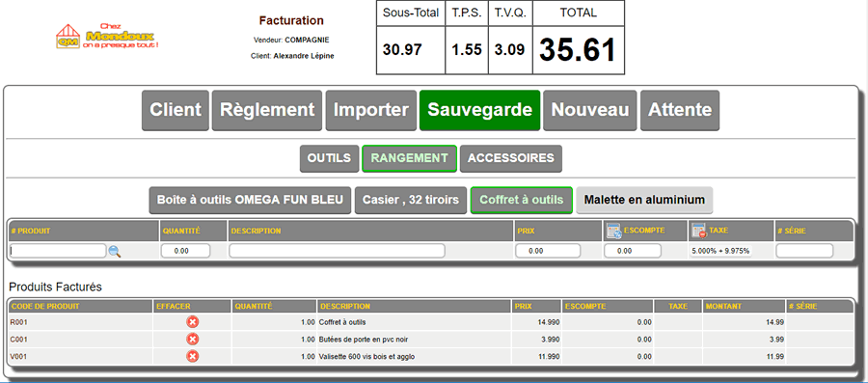Viewport: 868px width, 383px height.
Task: Put the invoice on Attente
Action: click(680, 110)
